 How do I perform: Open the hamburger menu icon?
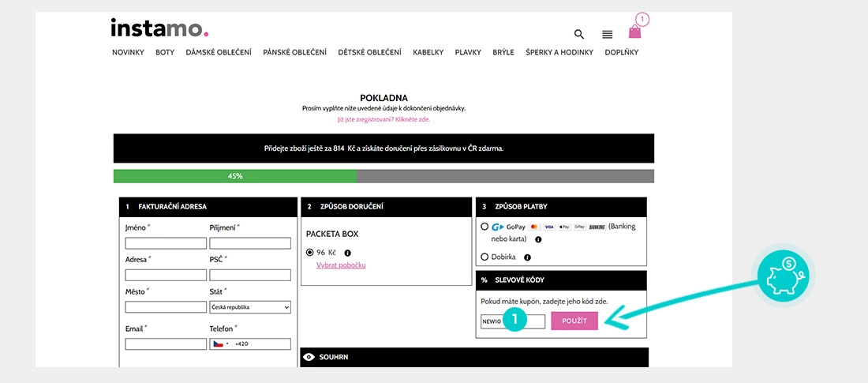coord(608,35)
